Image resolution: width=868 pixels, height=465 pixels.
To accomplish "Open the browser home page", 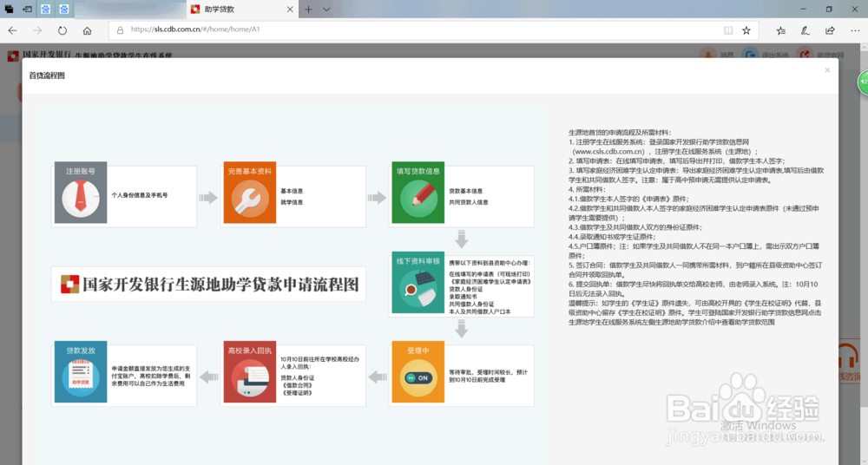I will tap(87, 30).
